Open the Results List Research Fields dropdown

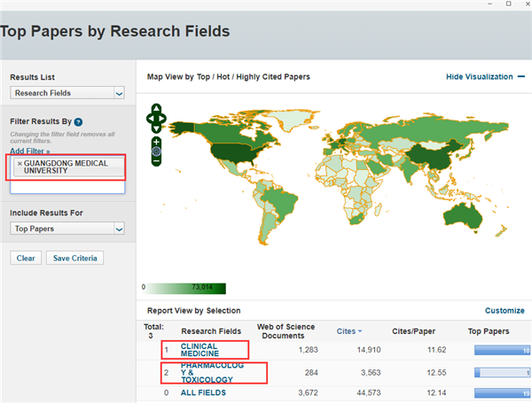67,93
